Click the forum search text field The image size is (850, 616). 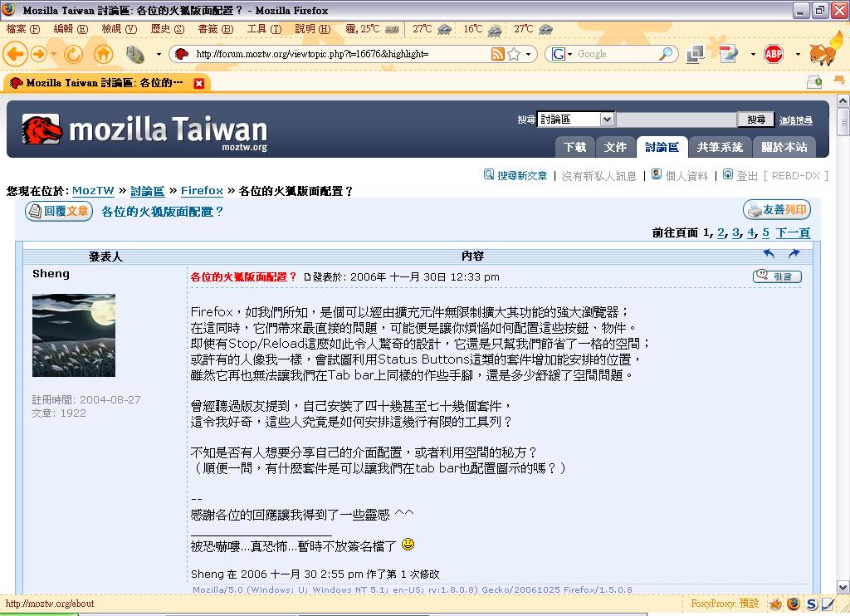[x=677, y=120]
